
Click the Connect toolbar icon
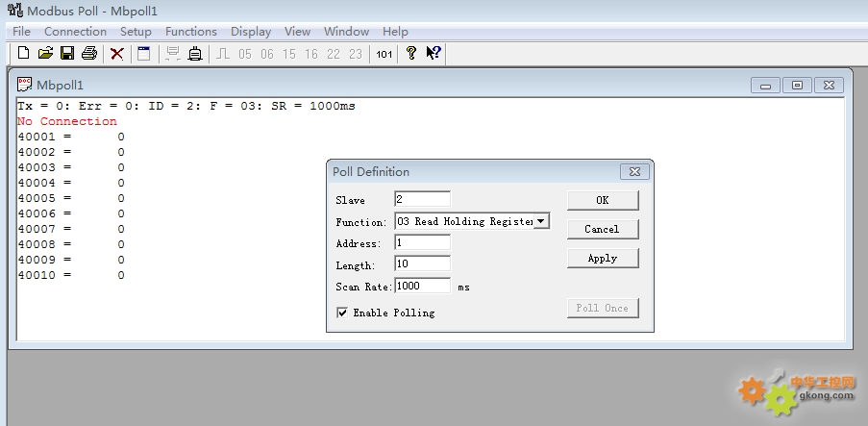tap(173, 54)
